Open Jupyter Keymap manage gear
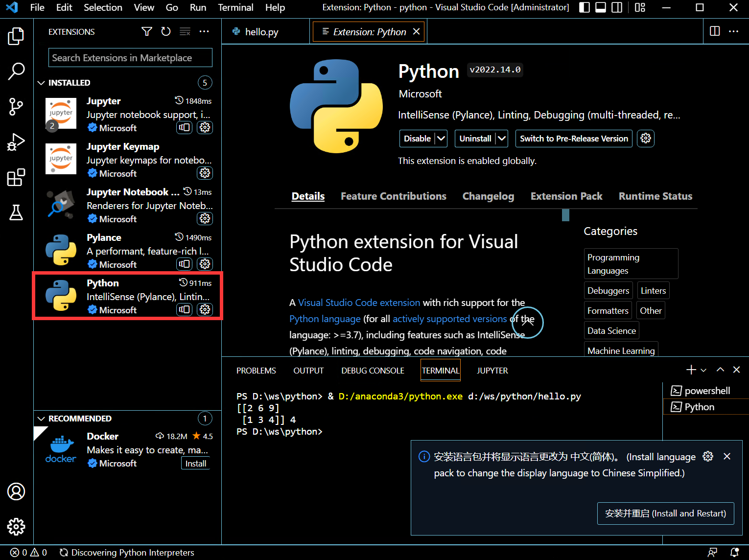Image resolution: width=749 pixels, height=560 pixels. coord(205,173)
